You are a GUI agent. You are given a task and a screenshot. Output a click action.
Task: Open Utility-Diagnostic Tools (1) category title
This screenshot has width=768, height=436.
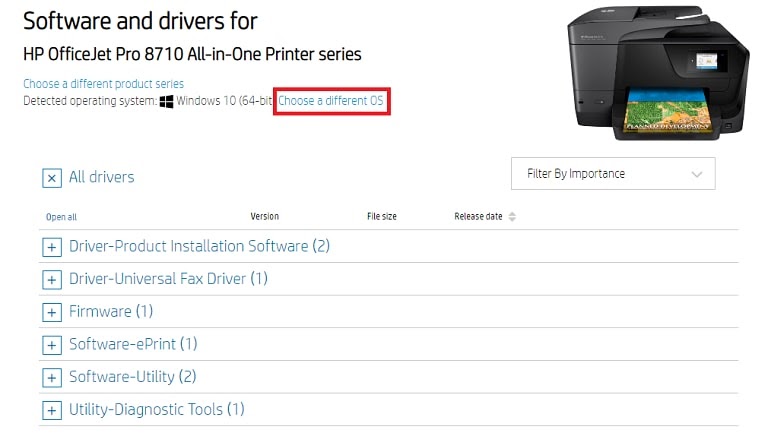click(x=157, y=409)
